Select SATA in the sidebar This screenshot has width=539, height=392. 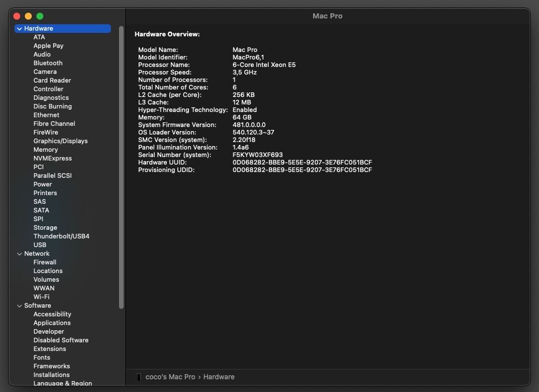point(41,210)
